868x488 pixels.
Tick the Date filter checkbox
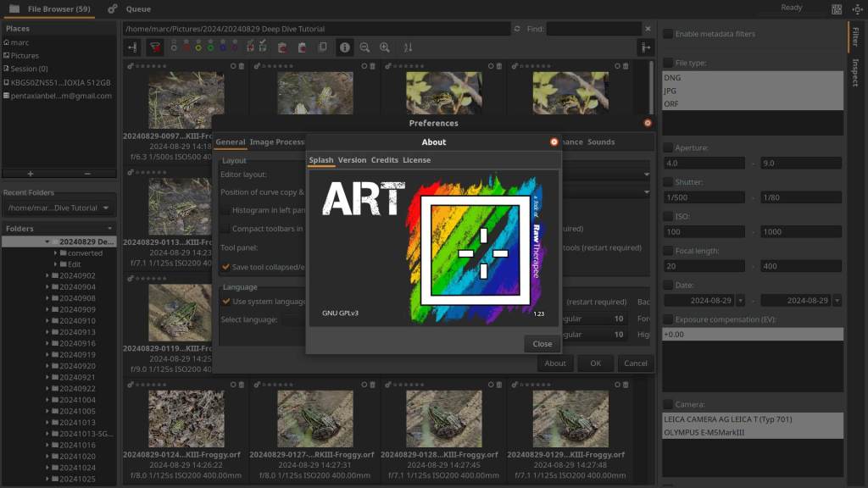(668, 285)
